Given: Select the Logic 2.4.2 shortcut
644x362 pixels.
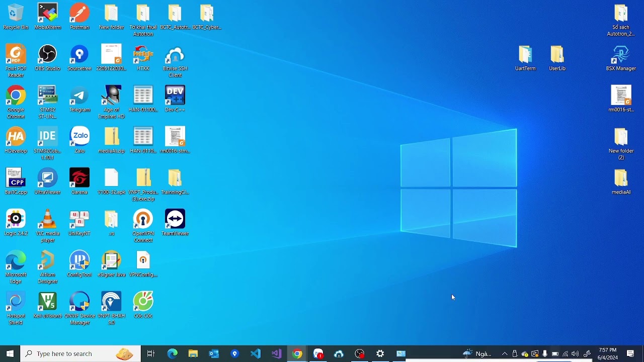Looking at the screenshot, I should point(16,223).
